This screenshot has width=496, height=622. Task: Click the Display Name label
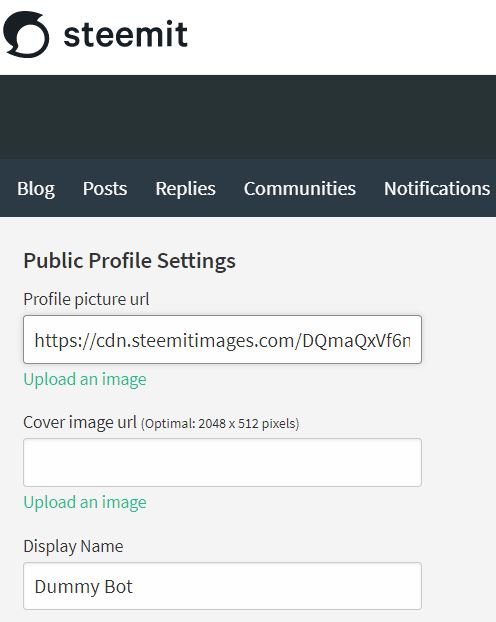click(73, 546)
